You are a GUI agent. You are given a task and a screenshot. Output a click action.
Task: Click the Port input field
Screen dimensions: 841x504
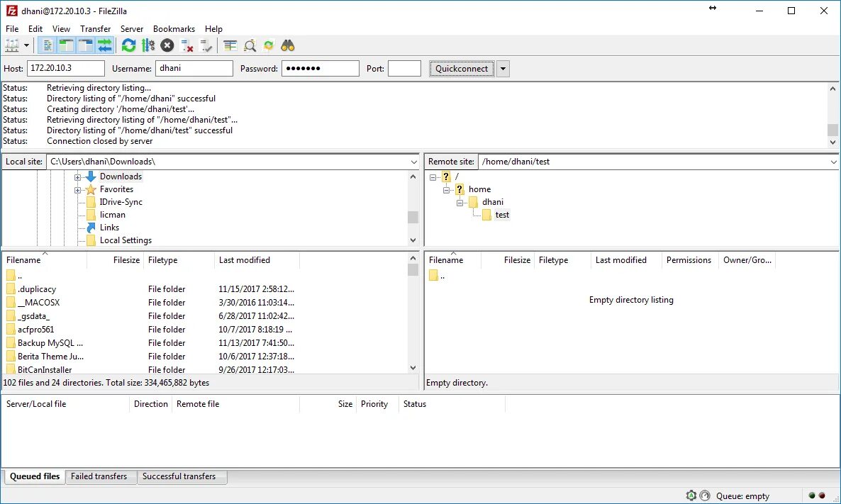[x=404, y=68]
